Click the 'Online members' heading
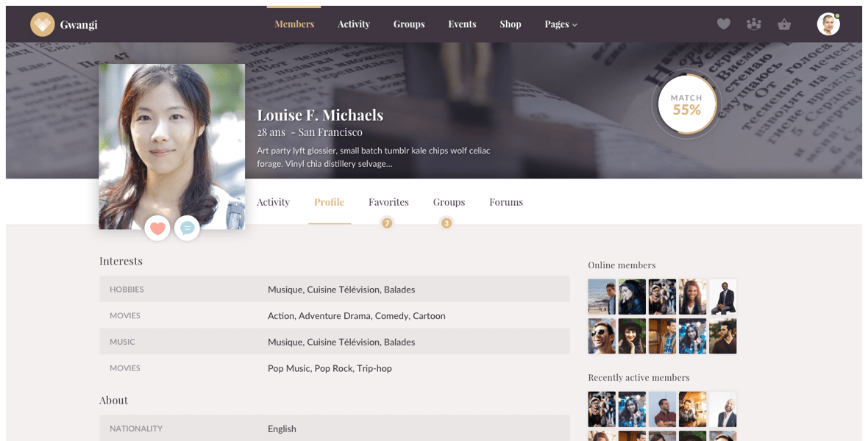Image resolution: width=868 pixels, height=441 pixels. [x=622, y=265]
